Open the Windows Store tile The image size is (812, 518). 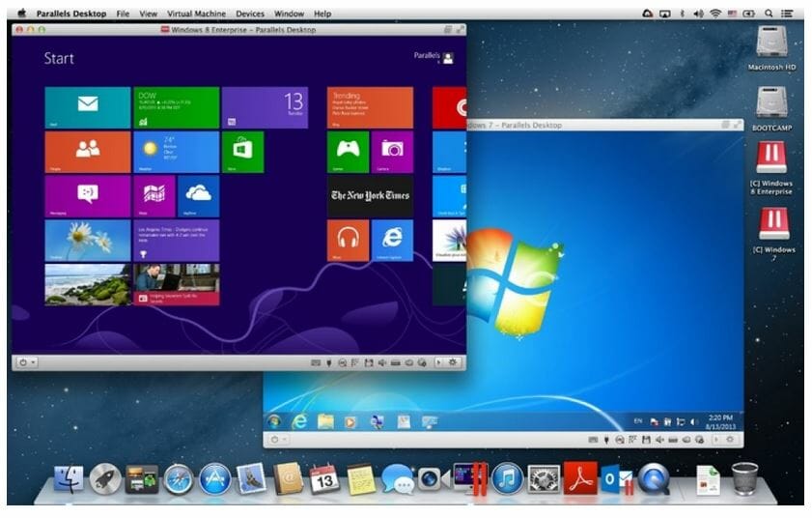tap(243, 152)
